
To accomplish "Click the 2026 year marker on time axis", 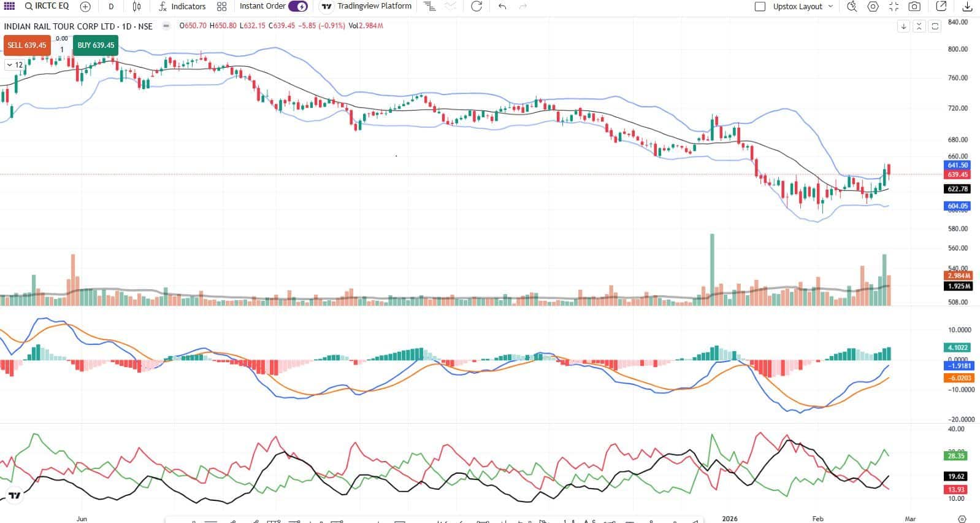I will click(x=730, y=519).
